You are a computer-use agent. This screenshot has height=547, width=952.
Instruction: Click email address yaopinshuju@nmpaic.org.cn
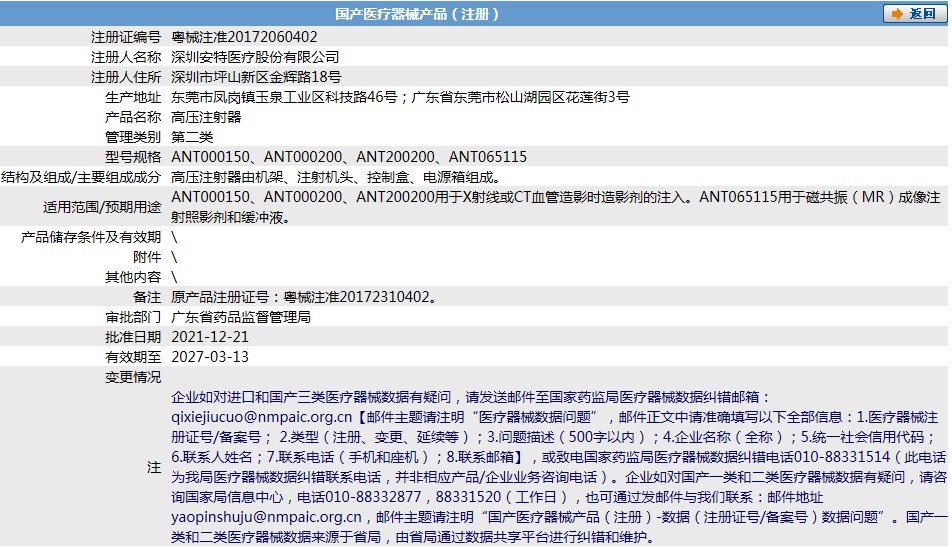pyautogui.click(x=267, y=517)
